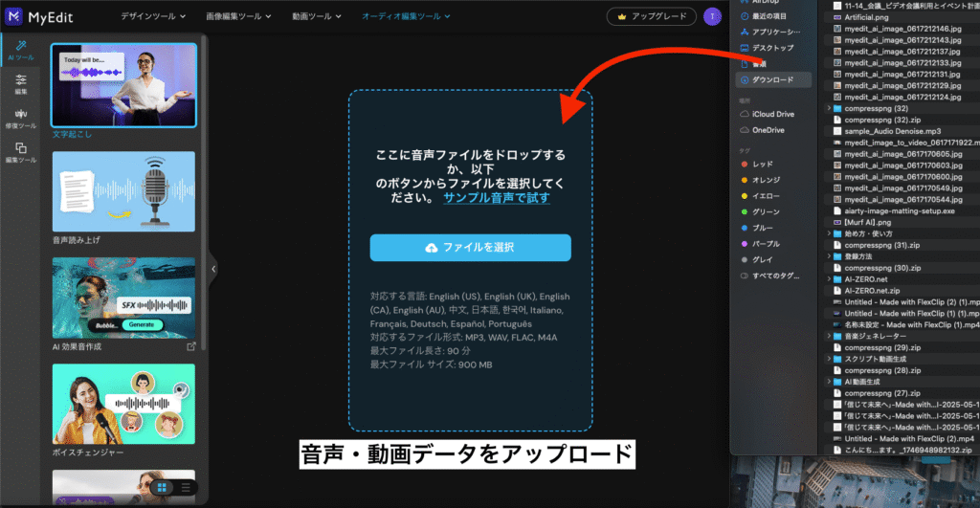The image size is (980, 508).
Task: Click the audio file drop zone
Action: (x=471, y=260)
